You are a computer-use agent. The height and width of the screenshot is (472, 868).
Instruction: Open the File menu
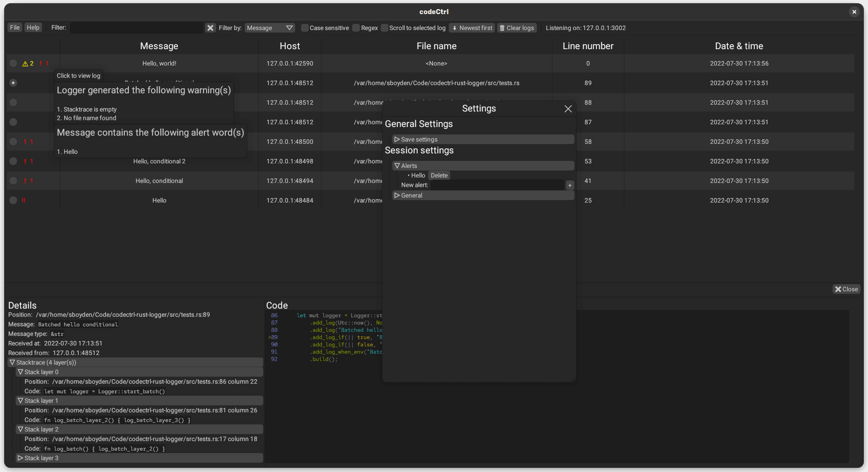(x=15, y=27)
